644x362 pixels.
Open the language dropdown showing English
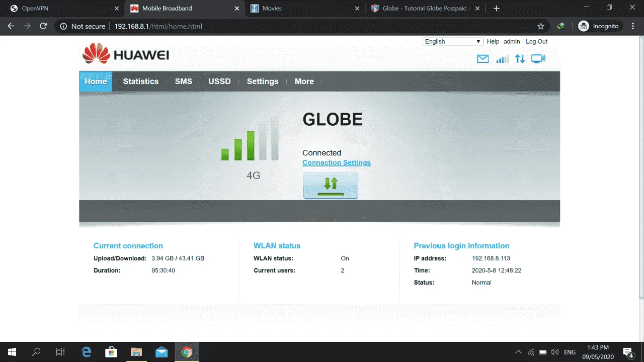tap(453, 42)
